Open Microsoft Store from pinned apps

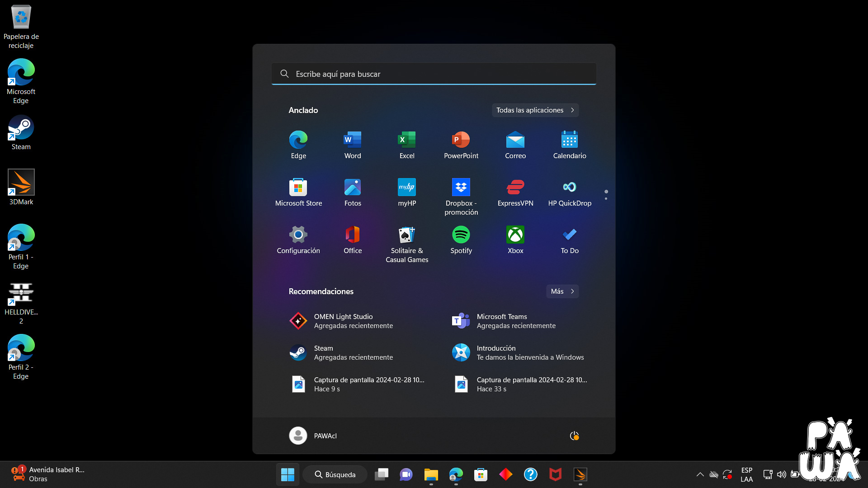(x=298, y=192)
